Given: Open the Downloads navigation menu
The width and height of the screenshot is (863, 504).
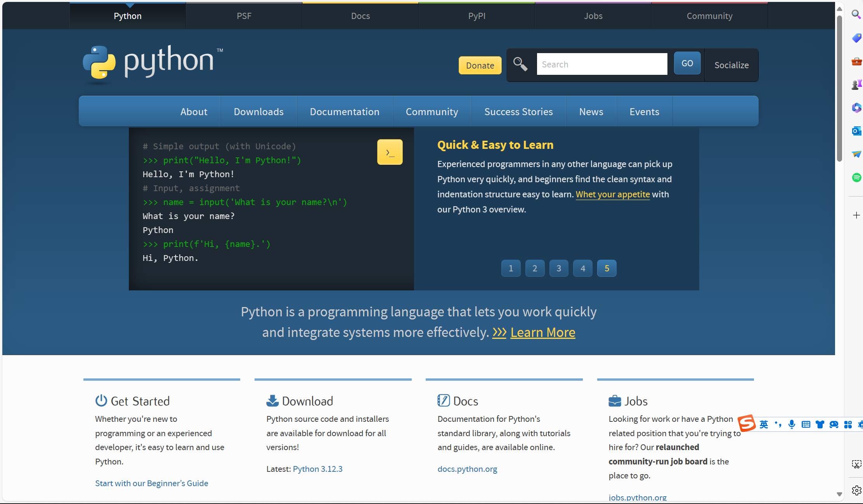Looking at the screenshot, I should pyautogui.click(x=258, y=112).
